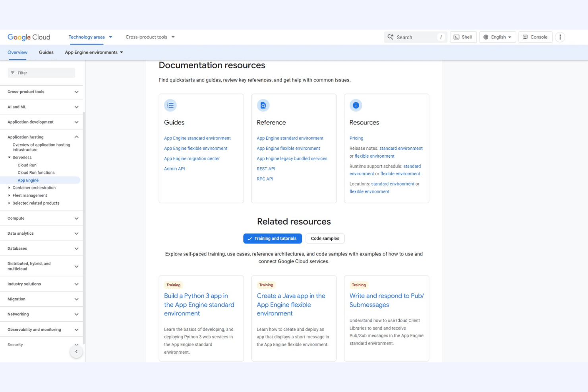
Task: Collapse the left navigation sidebar arrow
Action: click(x=76, y=351)
